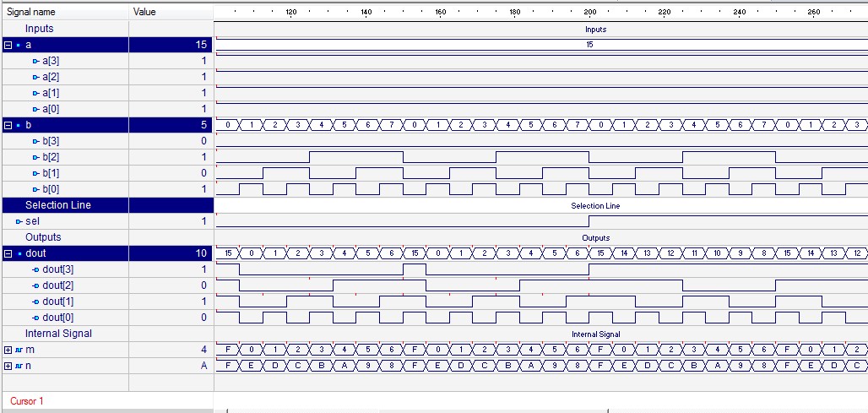Click the value 4 of signal m
868x413 pixels.
[x=203, y=350]
